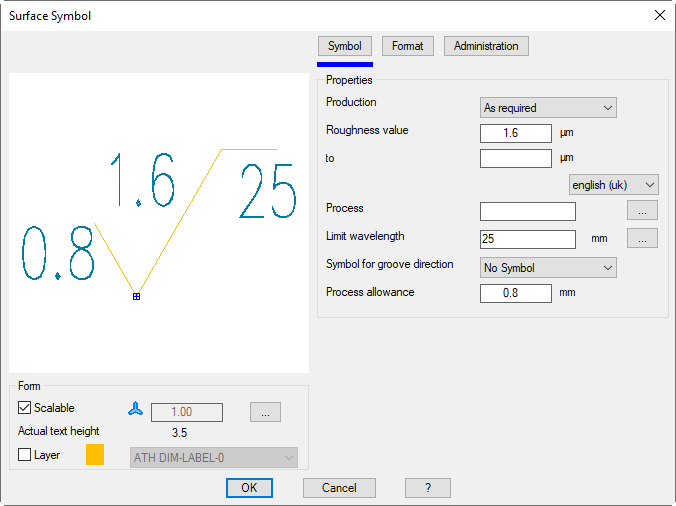Click the blue scale icon beside Scalable

point(136,409)
